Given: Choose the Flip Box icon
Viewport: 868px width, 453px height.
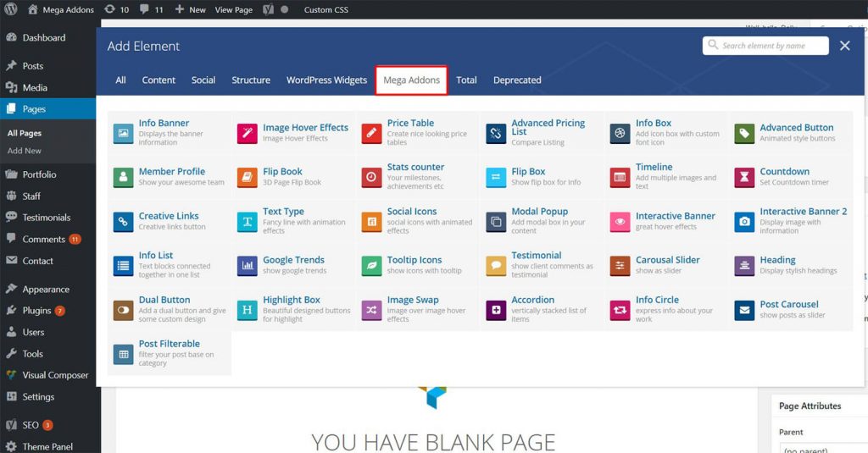Looking at the screenshot, I should (496, 178).
